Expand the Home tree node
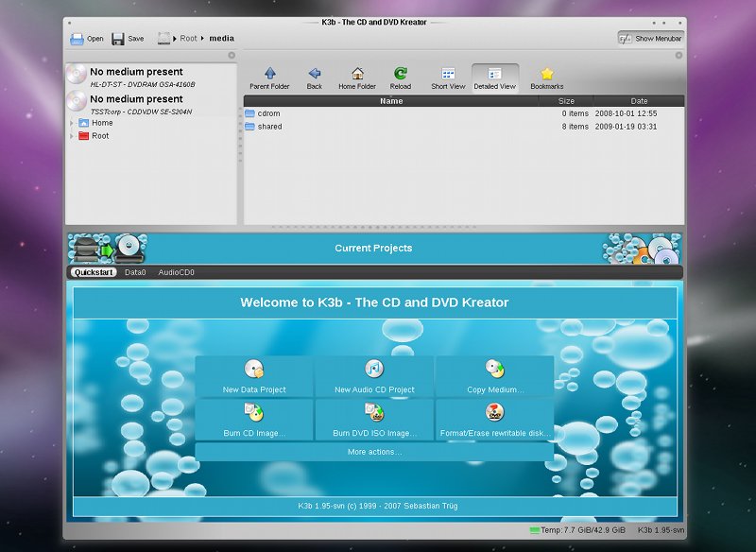 (72, 123)
